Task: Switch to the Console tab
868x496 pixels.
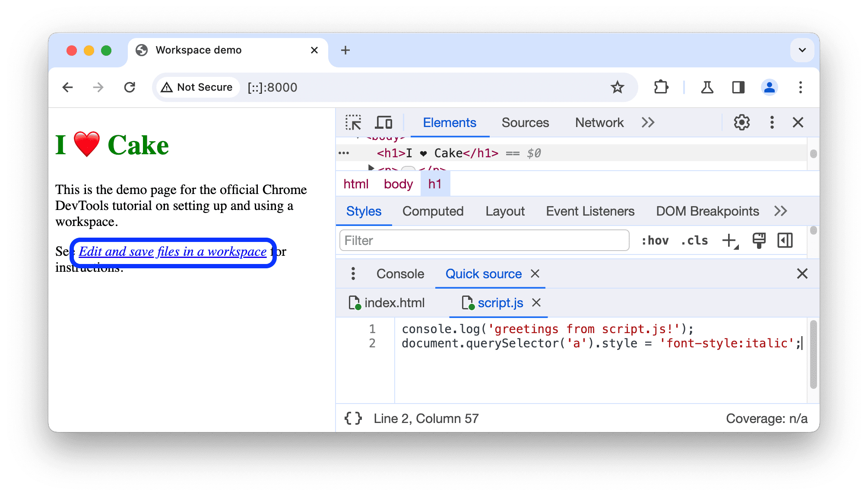Action: pos(399,273)
